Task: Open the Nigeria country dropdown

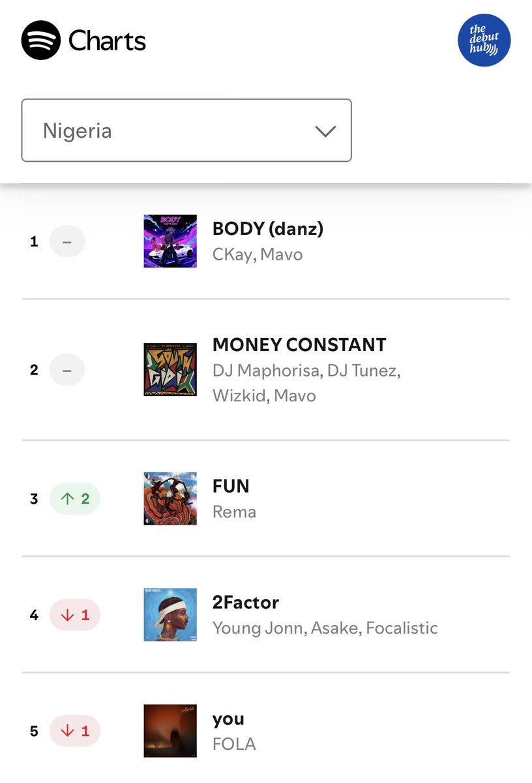Action: 186,130
